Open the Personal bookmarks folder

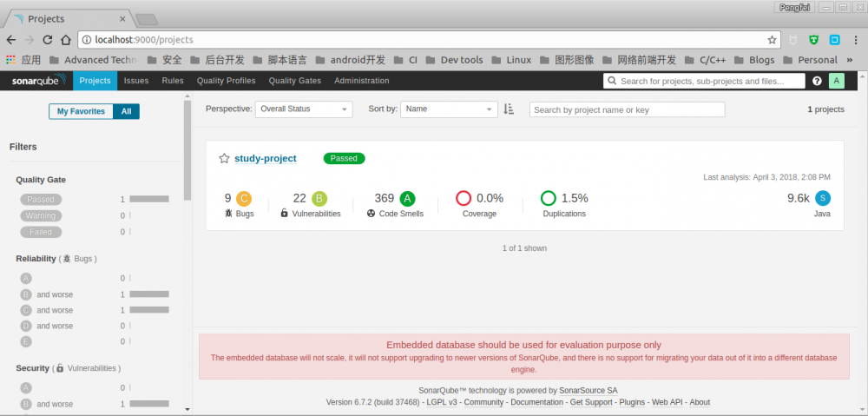810,60
